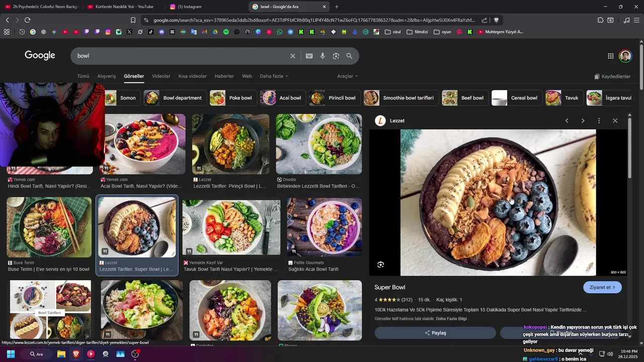Show previous image in preview panel
Viewport: 644px width, 362px height.
click(x=567, y=121)
